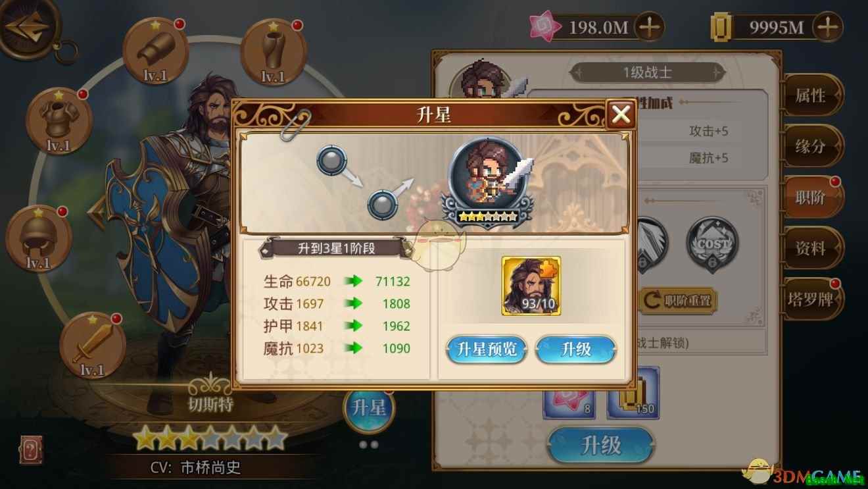This screenshot has width=868, height=489.
Task: Add more gold coins
Action: [x=828, y=27]
